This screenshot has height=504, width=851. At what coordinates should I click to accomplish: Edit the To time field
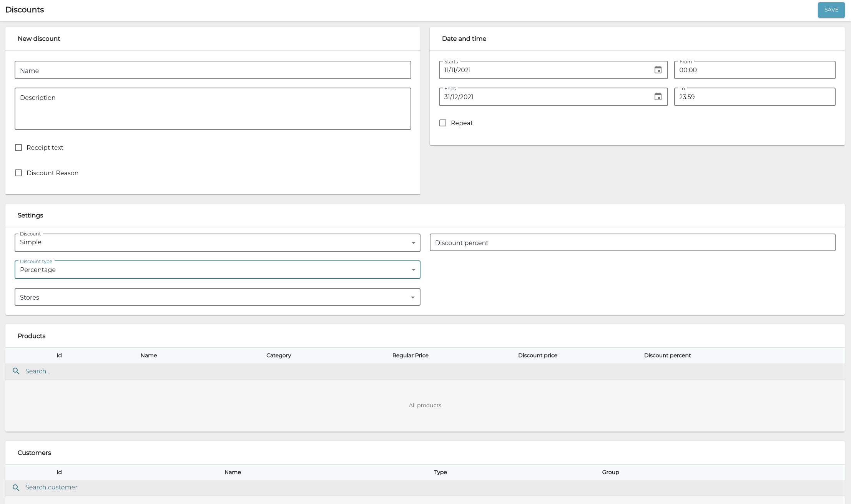tap(754, 97)
